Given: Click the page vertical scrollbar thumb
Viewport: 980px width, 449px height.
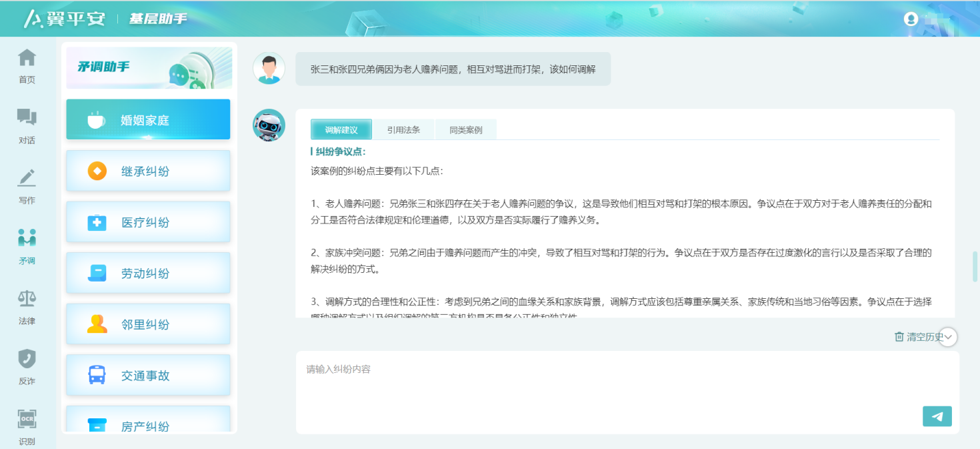Looking at the screenshot, I should 975,267.
